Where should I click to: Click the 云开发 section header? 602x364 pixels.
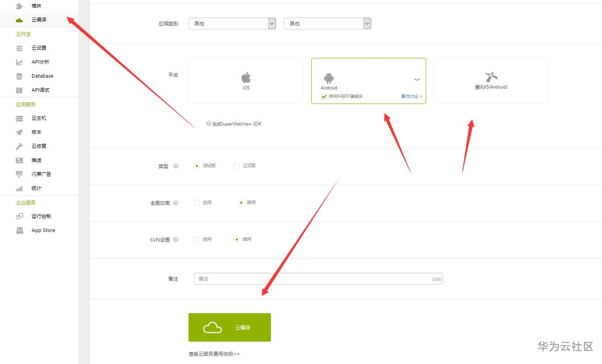click(x=24, y=34)
